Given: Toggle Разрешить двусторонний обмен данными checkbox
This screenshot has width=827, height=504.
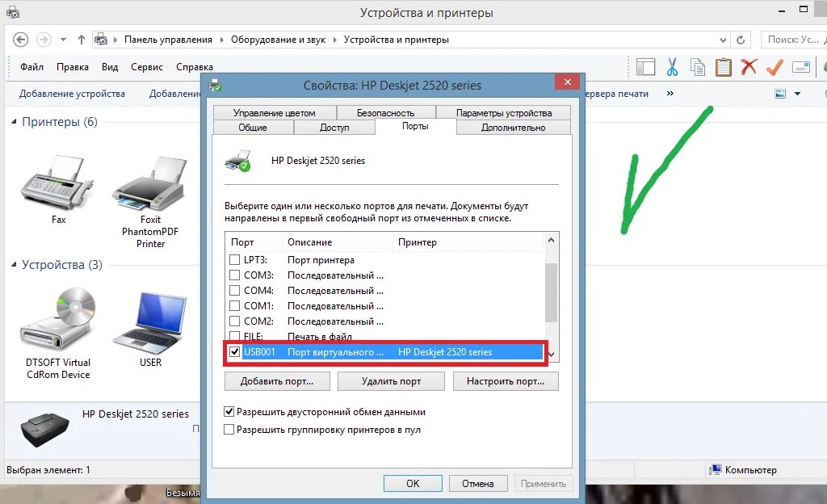Looking at the screenshot, I should [229, 412].
